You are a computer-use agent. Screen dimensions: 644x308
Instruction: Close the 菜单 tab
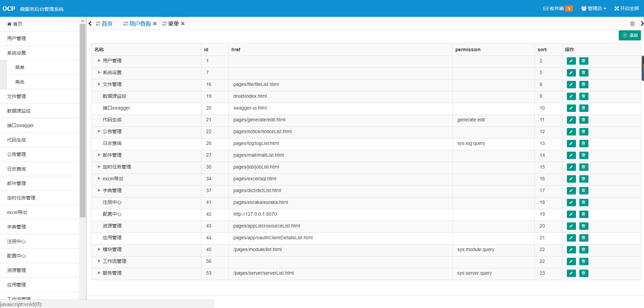183,24
